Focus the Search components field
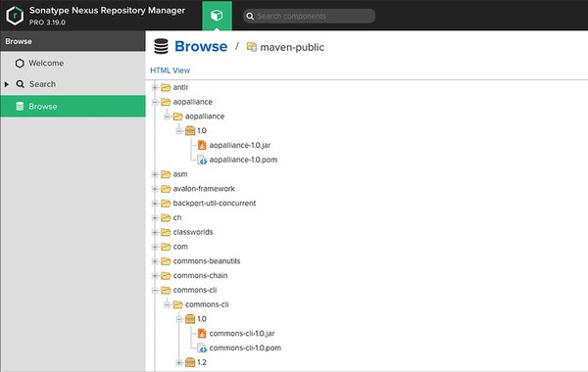The width and height of the screenshot is (588, 372). coord(310,16)
